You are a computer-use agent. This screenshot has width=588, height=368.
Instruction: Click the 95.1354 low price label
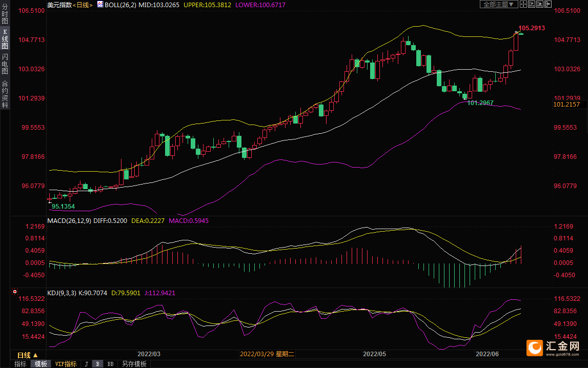[x=63, y=207]
